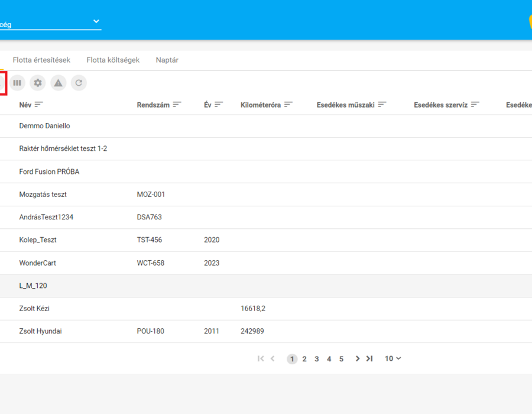Open the column chooser icon
This screenshot has width=532, height=414.
coord(17,83)
